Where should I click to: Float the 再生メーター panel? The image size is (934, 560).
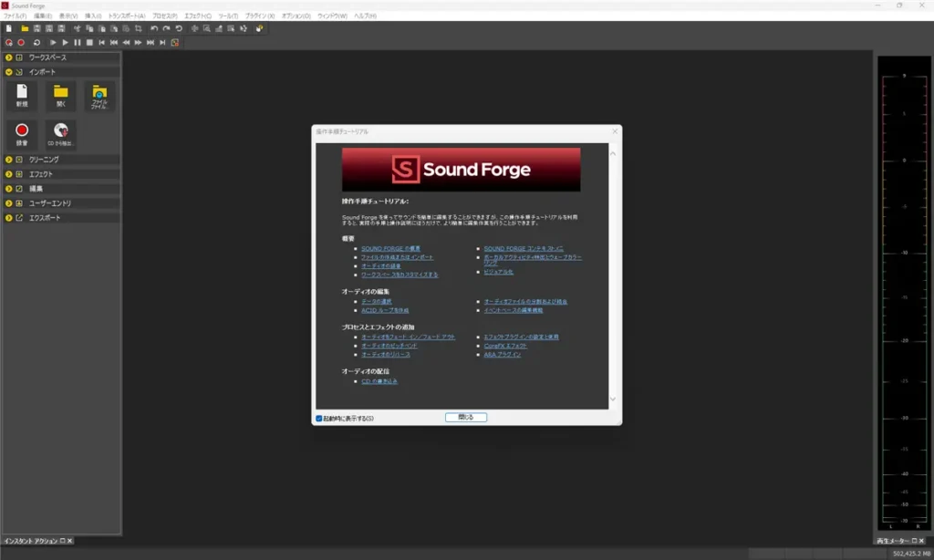click(x=914, y=541)
